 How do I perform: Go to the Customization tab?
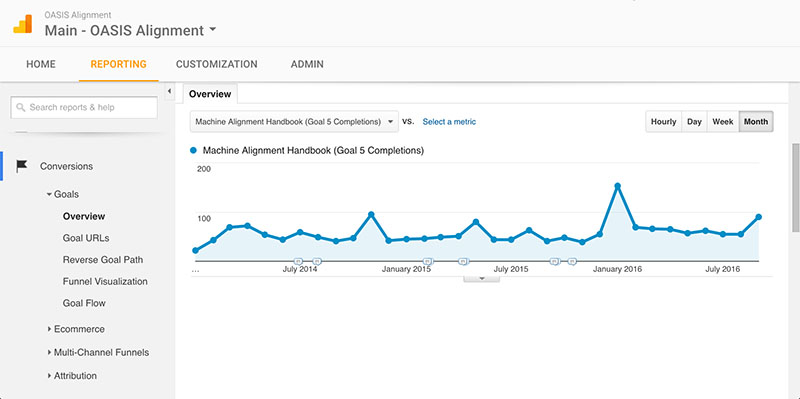[x=217, y=64]
